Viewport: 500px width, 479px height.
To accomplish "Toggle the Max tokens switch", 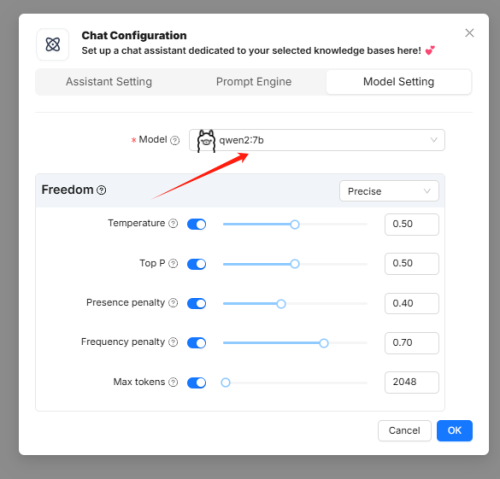I will [197, 383].
